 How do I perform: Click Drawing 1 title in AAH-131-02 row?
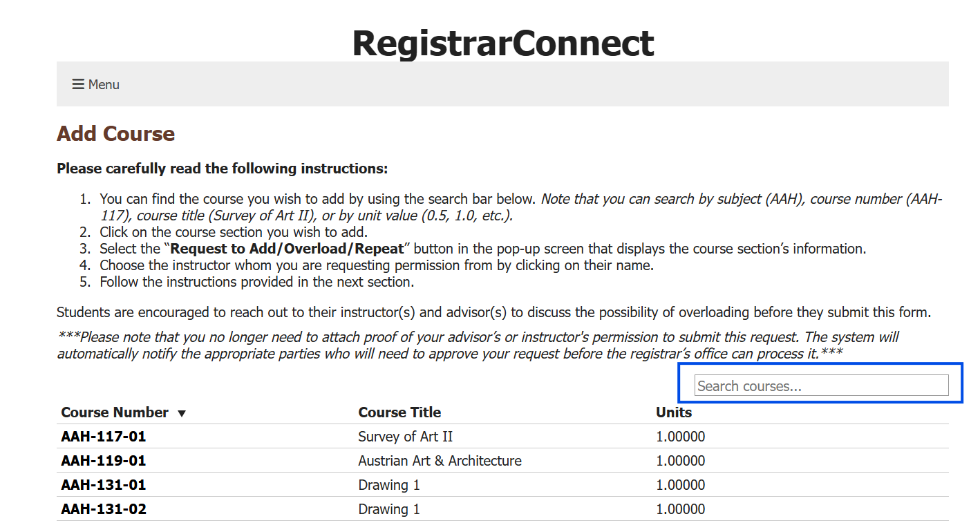[x=389, y=509]
